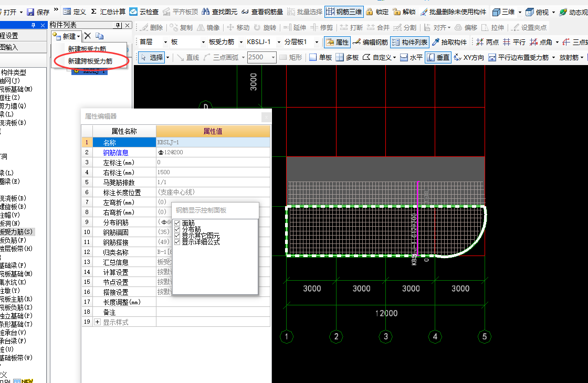Screen dimensions: 588x383
Task: Click the 拉伸 stretch tool
Action: 493,28
